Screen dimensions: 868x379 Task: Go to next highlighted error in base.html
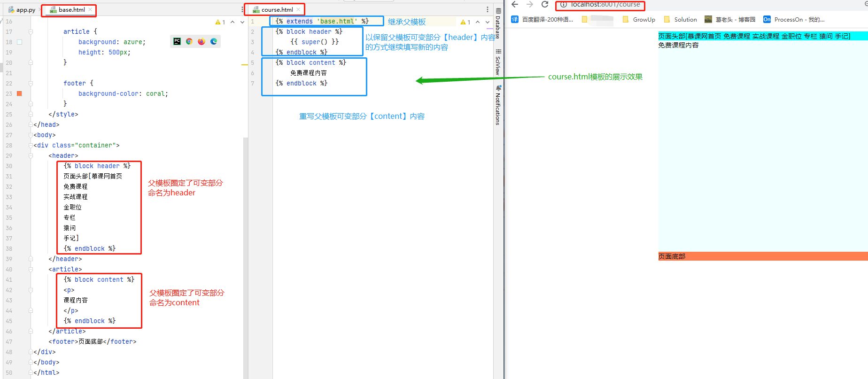(x=242, y=22)
